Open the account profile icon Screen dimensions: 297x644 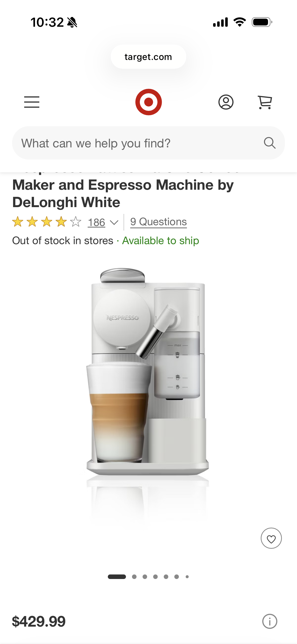click(x=226, y=102)
